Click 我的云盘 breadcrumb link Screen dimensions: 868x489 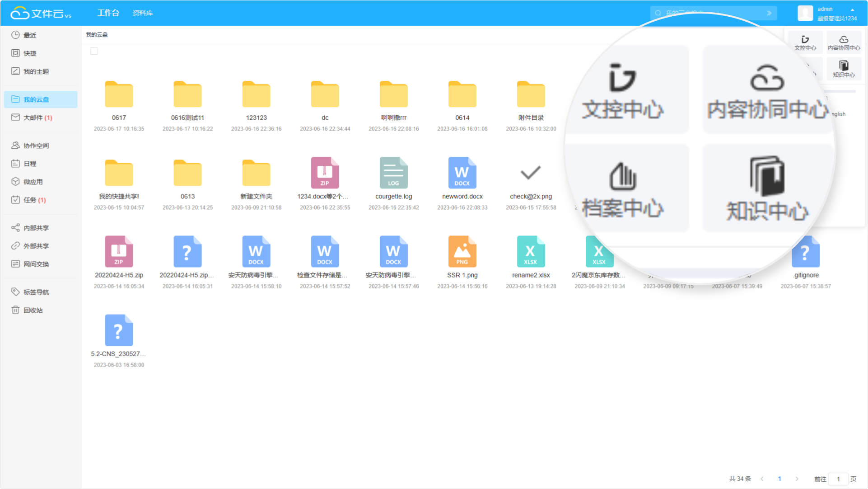tap(96, 34)
